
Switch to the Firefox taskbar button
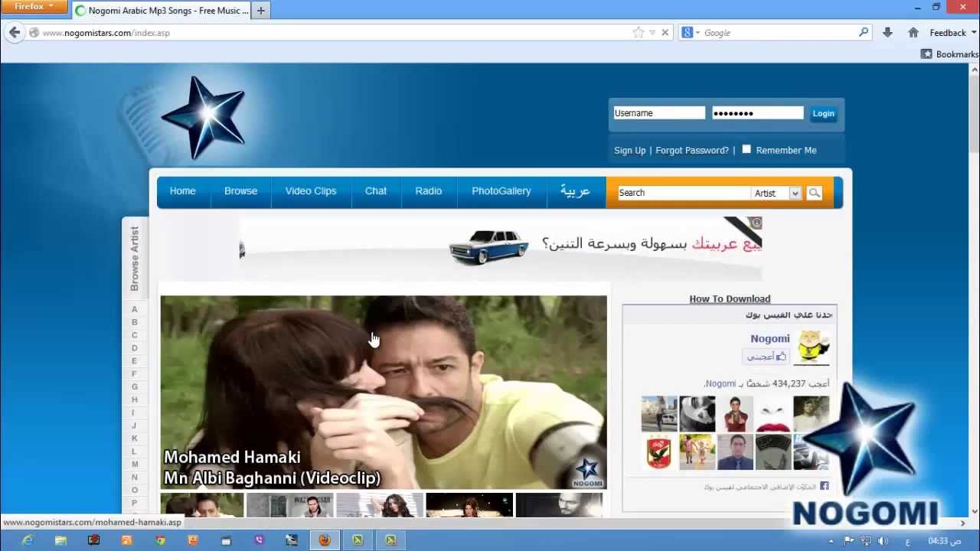(325, 540)
